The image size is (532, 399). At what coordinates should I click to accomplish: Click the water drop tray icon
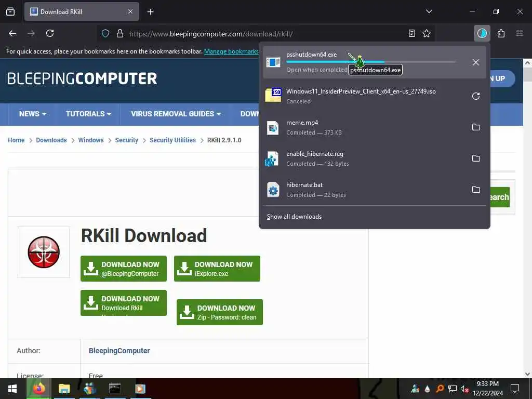pos(427,389)
